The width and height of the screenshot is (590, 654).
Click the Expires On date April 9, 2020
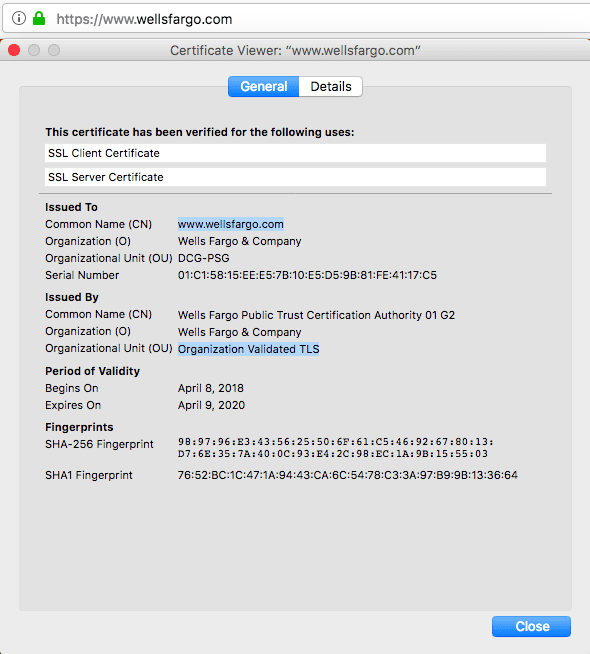(x=211, y=405)
